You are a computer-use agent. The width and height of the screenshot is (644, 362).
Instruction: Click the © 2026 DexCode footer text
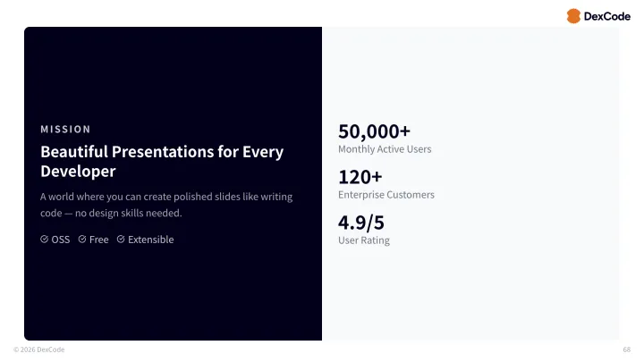(38, 349)
